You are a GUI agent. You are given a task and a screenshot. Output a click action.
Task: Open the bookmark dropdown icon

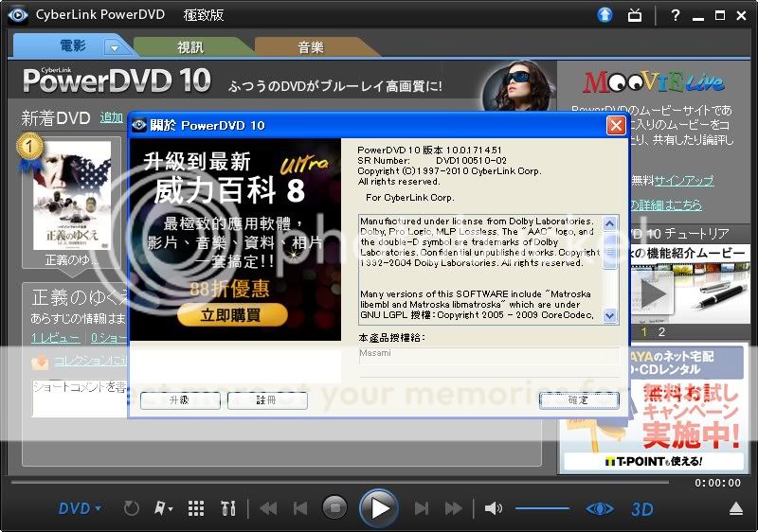pos(163,508)
